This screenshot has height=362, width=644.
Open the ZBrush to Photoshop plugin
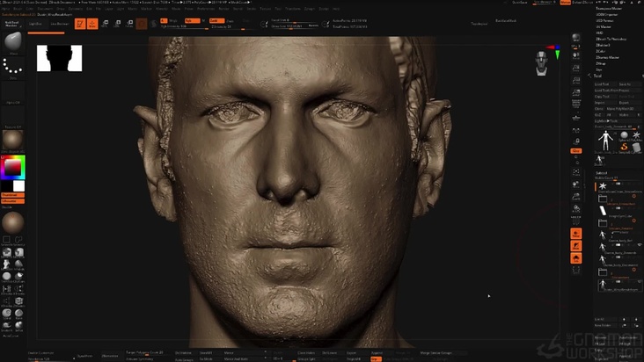(610, 40)
